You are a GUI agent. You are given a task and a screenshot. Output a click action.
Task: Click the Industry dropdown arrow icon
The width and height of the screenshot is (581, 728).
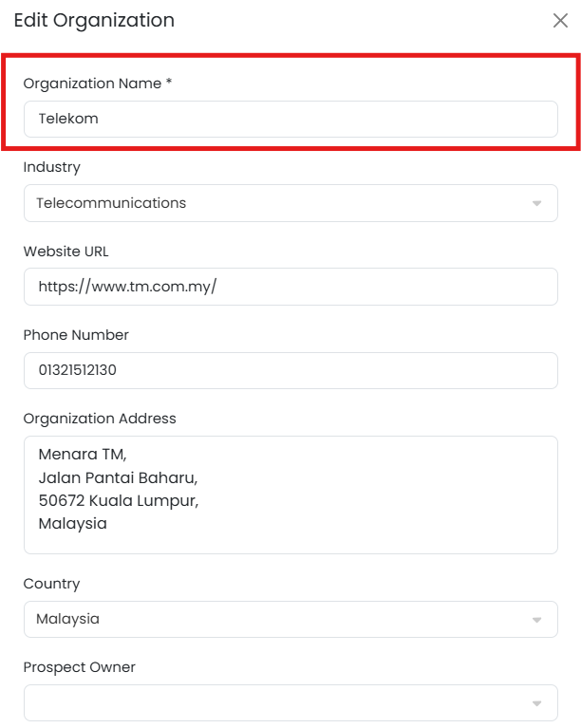click(536, 204)
